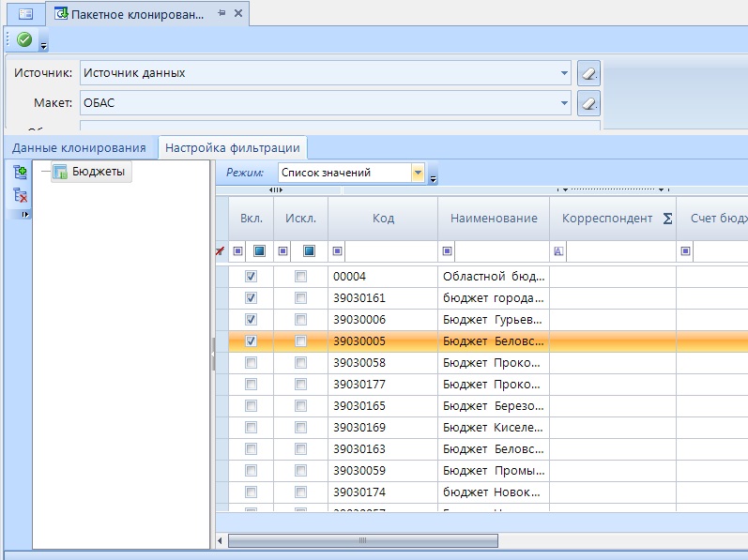Click the horizontal scrollbar thumb
The height and width of the screenshot is (560, 748).
(x=362, y=540)
